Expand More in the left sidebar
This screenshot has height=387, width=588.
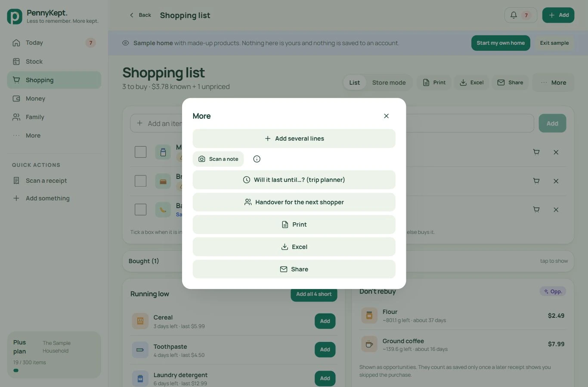[x=54, y=135]
